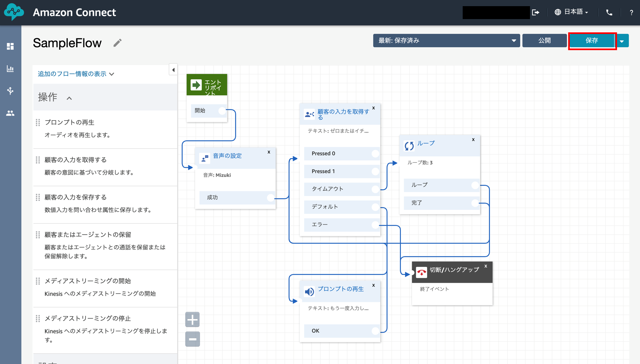Click the logout icon in header
This screenshot has height=364, width=640.
tap(536, 12)
